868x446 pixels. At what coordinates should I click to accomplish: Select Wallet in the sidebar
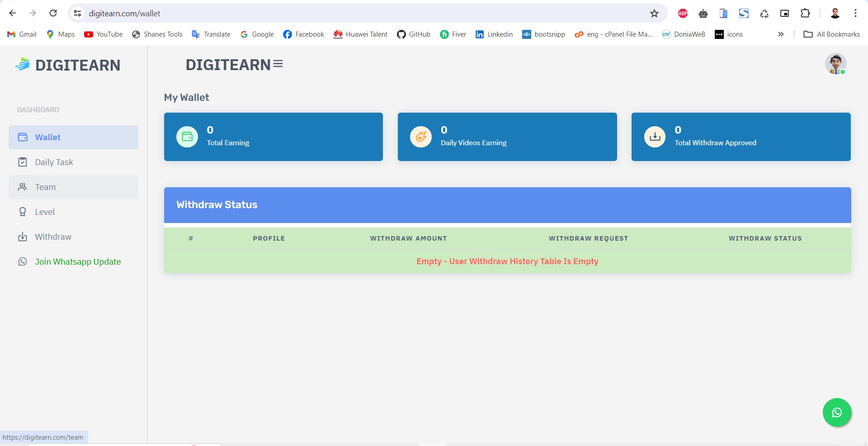click(x=73, y=137)
